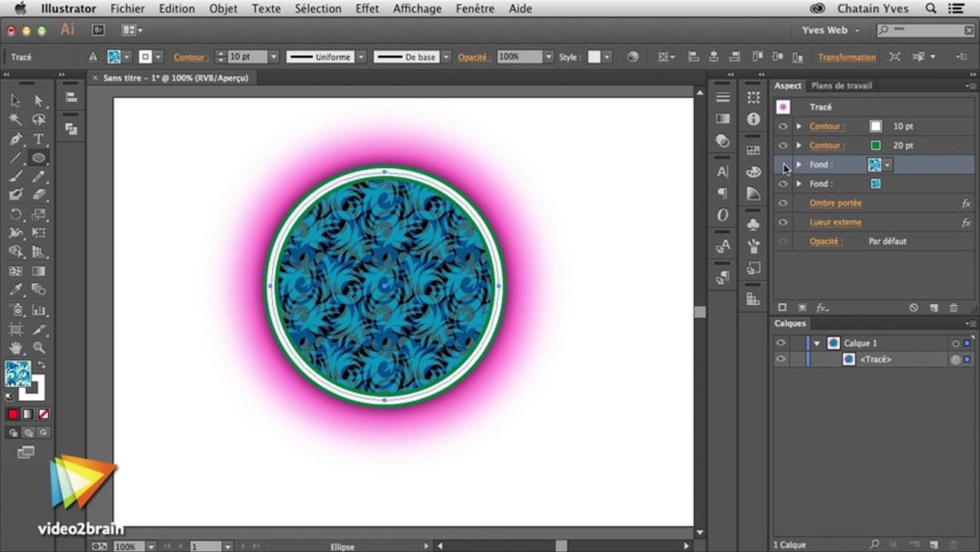
Task: Select the Type (T) tool
Action: (38, 139)
